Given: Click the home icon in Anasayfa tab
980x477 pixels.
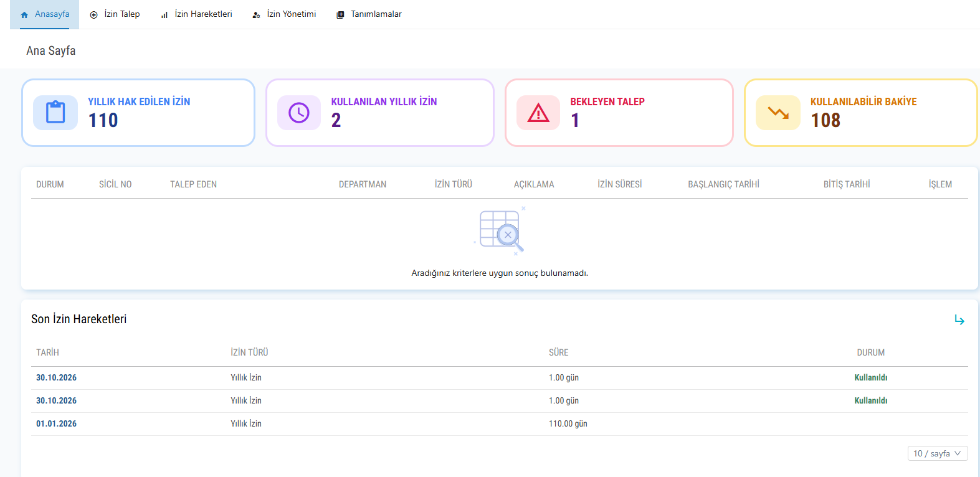Looking at the screenshot, I should pos(24,15).
